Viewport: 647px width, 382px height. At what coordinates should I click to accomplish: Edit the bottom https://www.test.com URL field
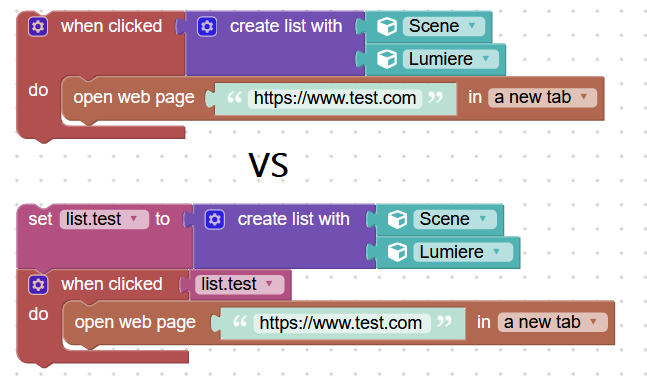342,323
